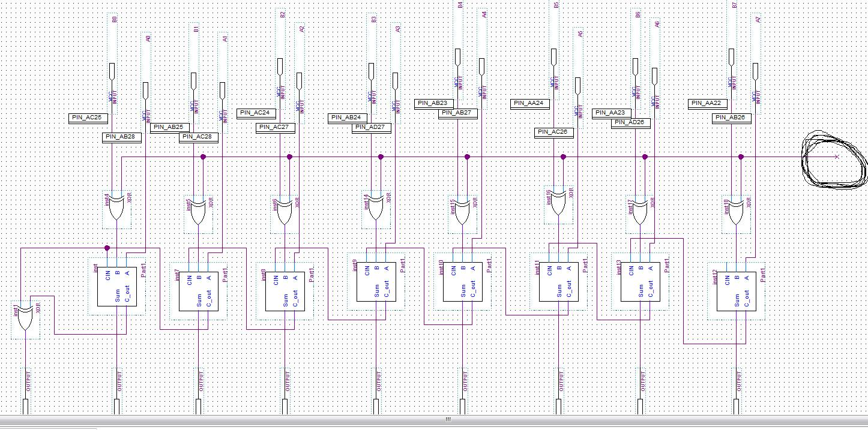Select the inst1 XOR gate at bottom left

click(x=25, y=317)
